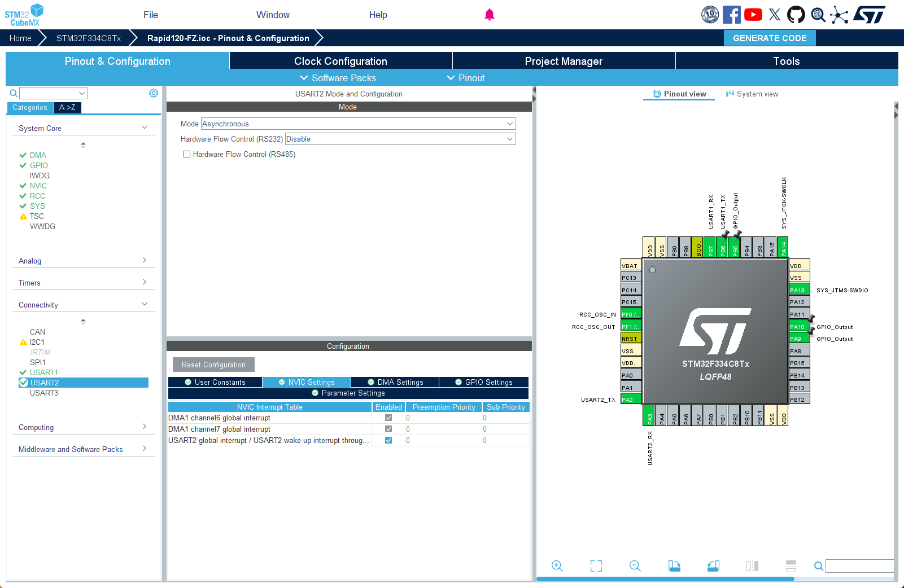Click the 10-year anniversary badge icon
Screen dimensions: 904x588
click(x=710, y=15)
